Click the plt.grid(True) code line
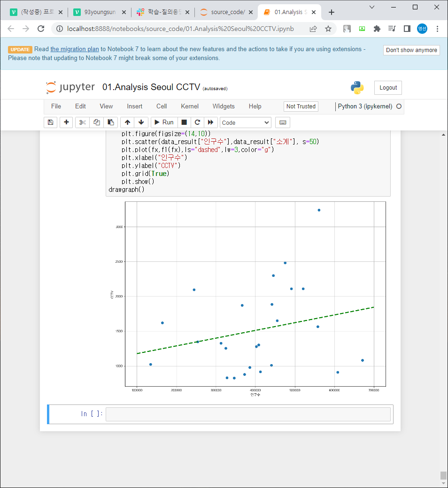 pyautogui.click(x=146, y=174)
